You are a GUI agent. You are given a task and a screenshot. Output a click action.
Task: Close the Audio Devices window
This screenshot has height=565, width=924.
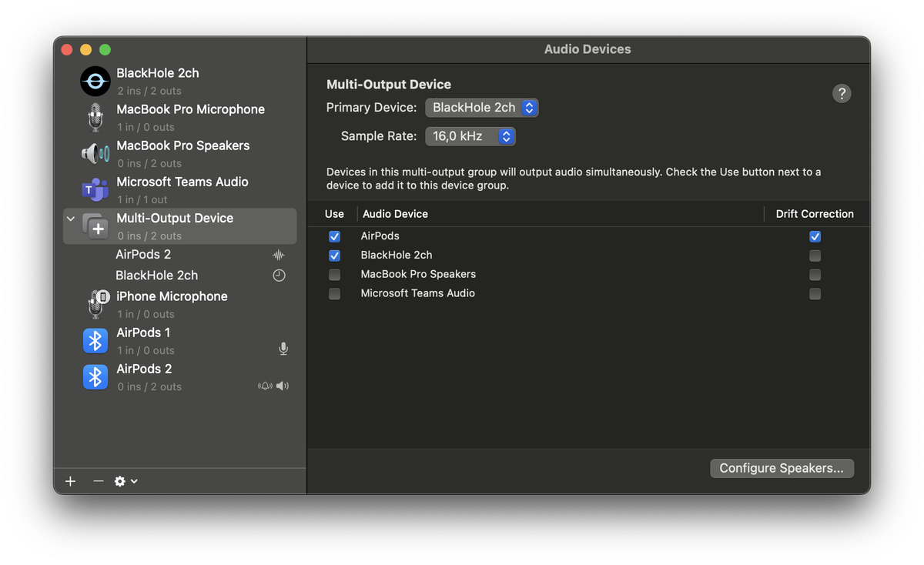(67, 50)
